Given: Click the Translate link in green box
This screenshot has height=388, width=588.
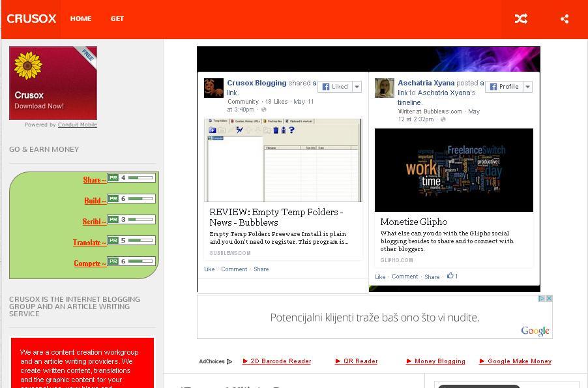Looking at the screenshot, I should click(89, 243).
